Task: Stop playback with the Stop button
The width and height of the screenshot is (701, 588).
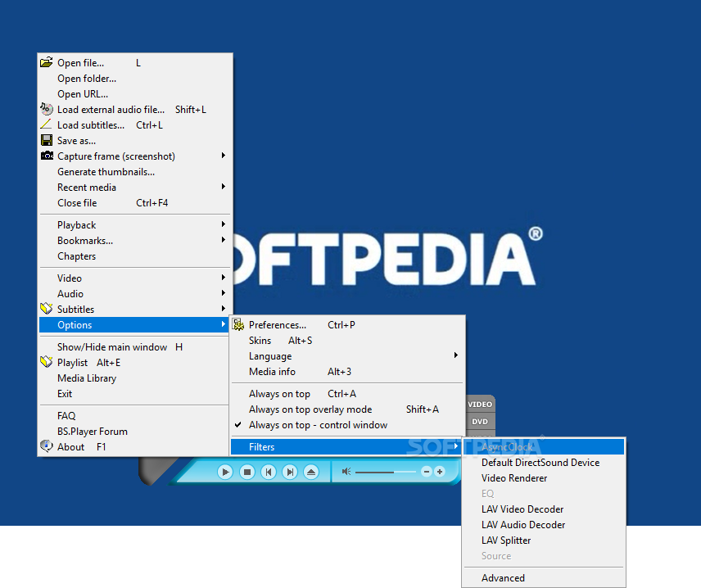Action: point(246,472)
